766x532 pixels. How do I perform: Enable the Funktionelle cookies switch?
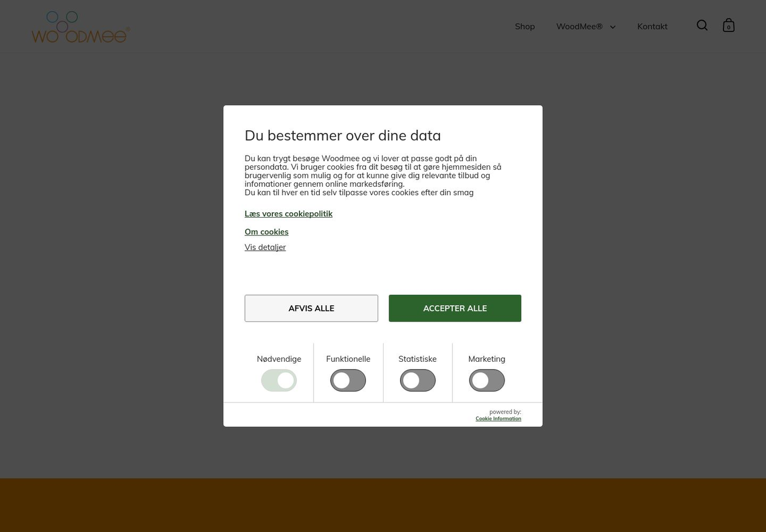pyautogui.click(x=348, y=381)
